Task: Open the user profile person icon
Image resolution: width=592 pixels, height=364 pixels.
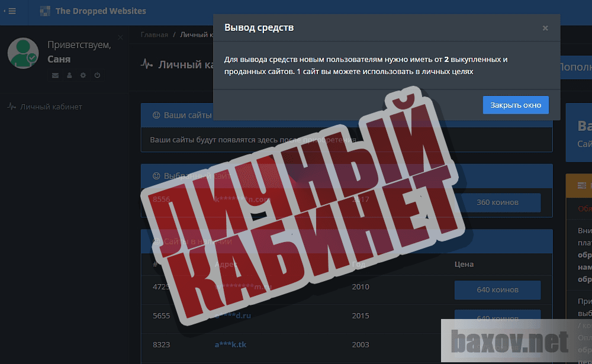Action: [69, 75]
